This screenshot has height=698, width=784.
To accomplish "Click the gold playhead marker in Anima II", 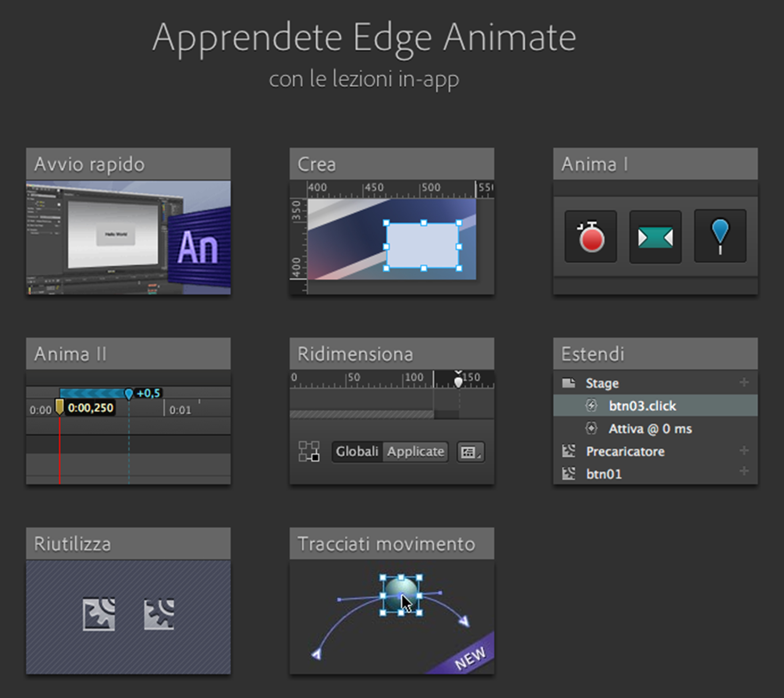I will click(59, 406).
